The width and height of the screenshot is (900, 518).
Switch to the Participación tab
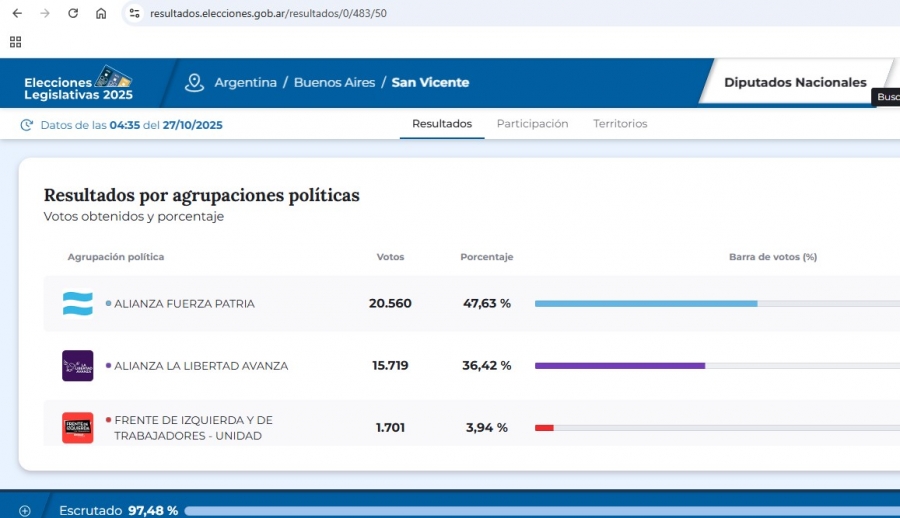(532, 124)
